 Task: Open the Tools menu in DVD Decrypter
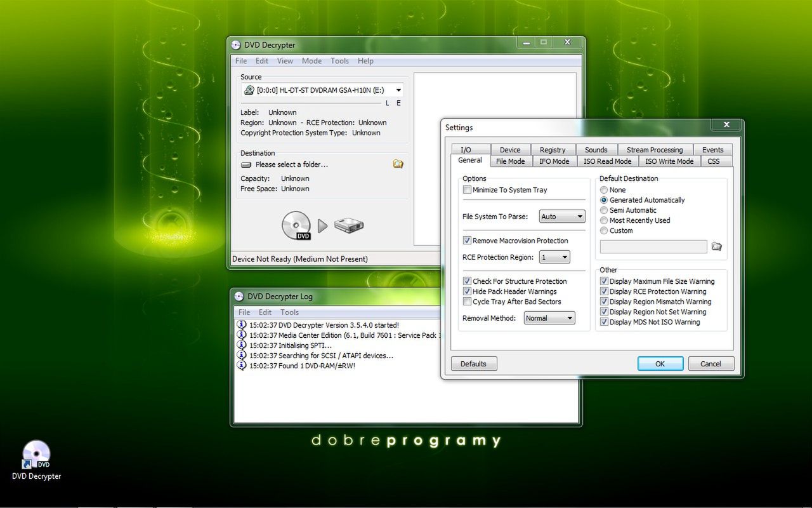(339, 61)
